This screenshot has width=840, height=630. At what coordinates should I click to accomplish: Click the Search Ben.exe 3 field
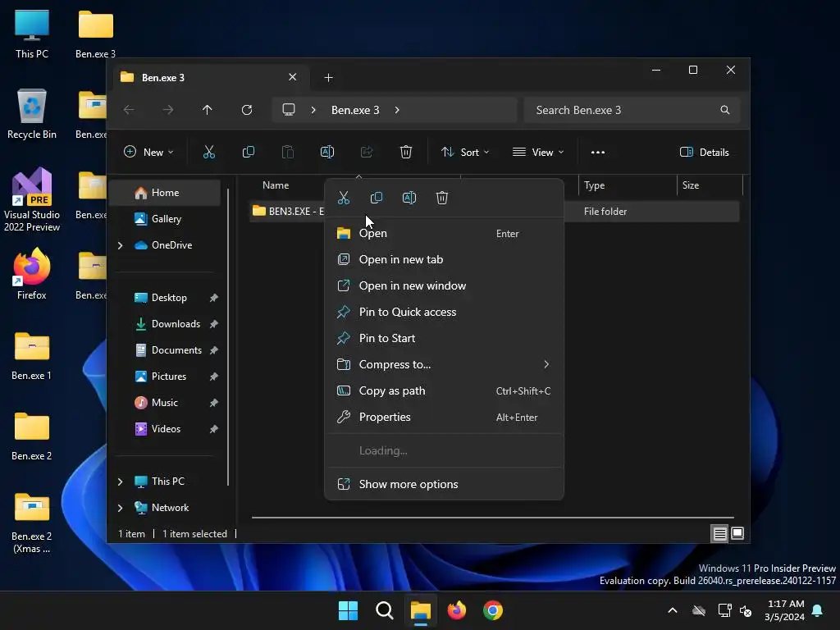tap(632, 110)
